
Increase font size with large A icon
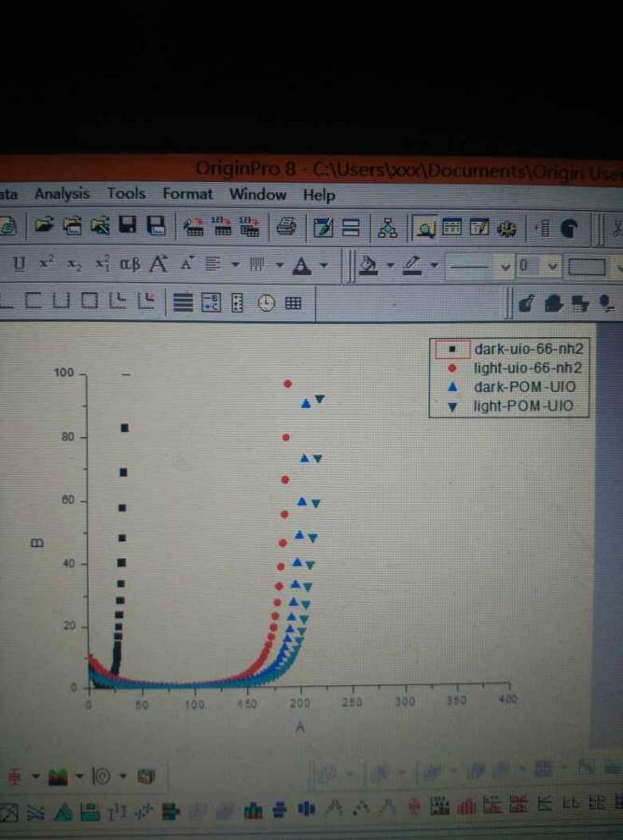(159, 263)
